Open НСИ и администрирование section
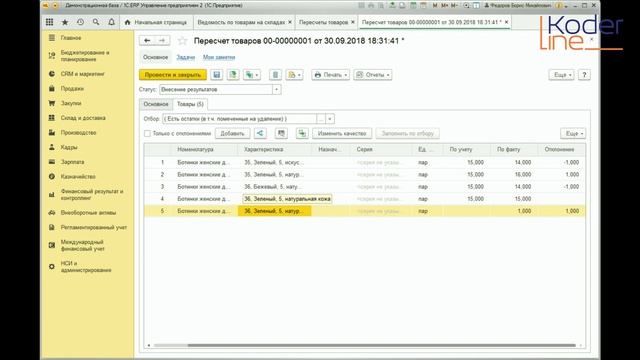This screenshot has width=640, height=360. [86, 267]
